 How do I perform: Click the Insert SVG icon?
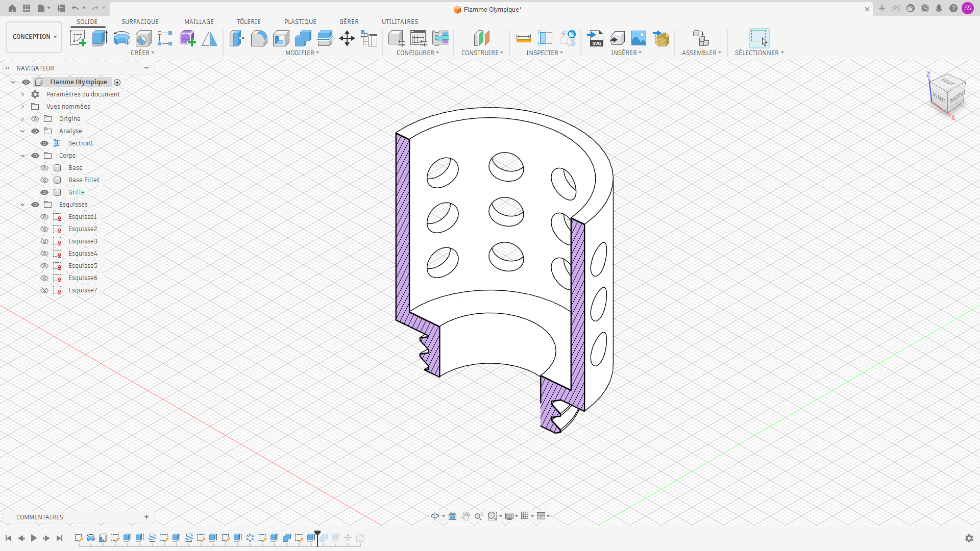pyautogui.click(x=595, y=38)
